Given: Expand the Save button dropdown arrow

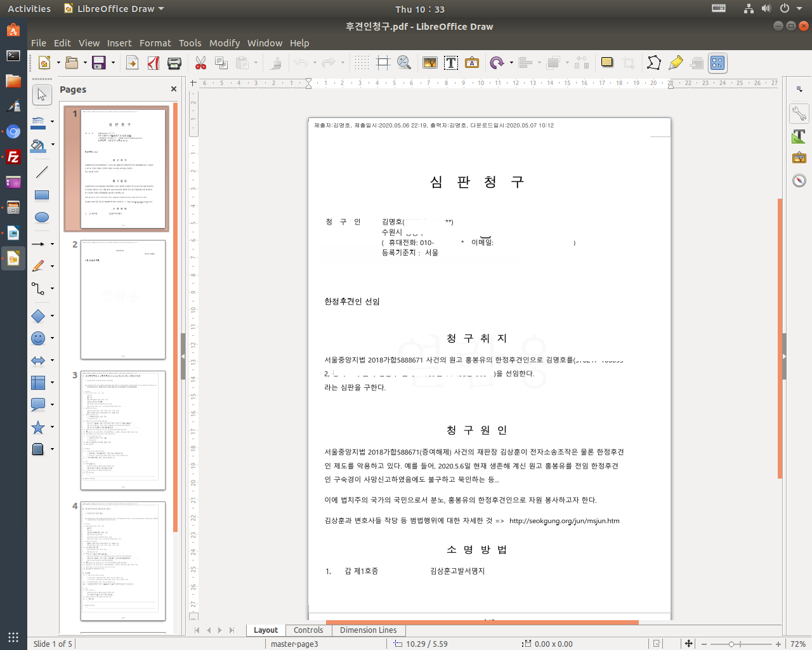Looking at the screenshot, I should (x=113, y=63).
